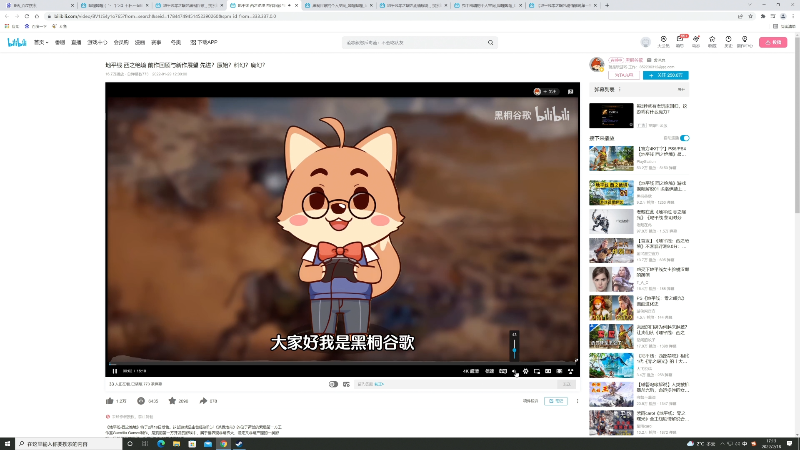Click the notes button below the video
800x450 pixels.
pos(556,401)
